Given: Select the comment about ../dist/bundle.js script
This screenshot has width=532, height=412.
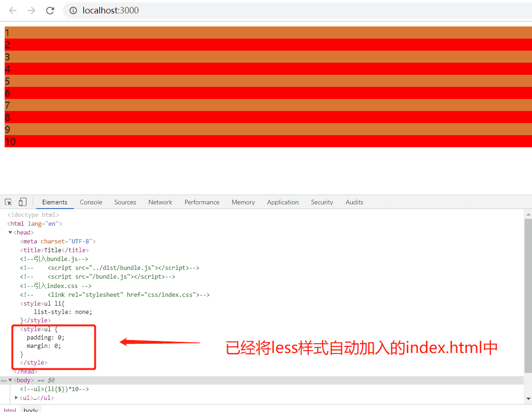Looking at the screenshot, I should 110,268.
